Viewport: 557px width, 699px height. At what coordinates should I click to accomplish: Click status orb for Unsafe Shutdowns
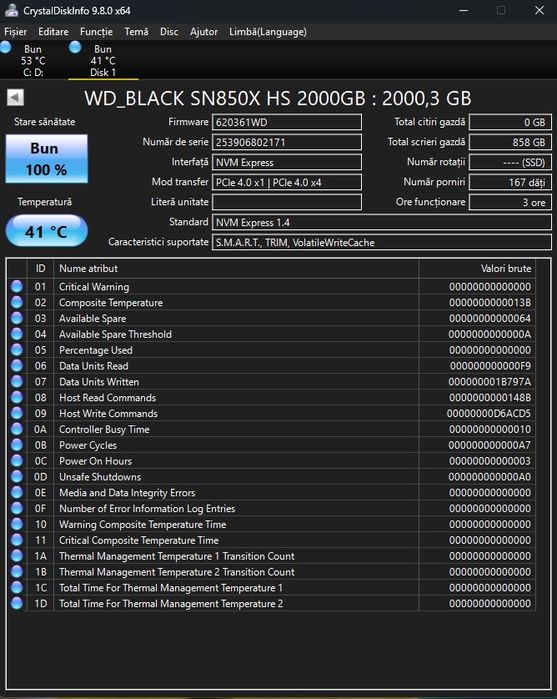[17, 477]
